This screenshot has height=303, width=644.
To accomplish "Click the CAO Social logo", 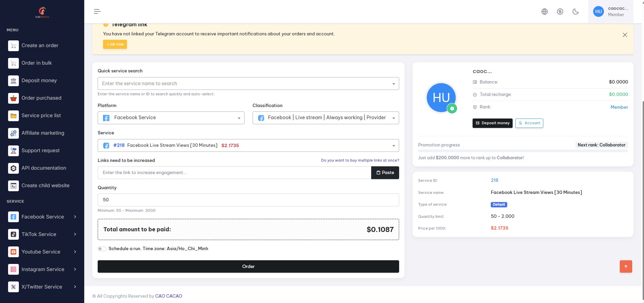I will click(42, 12).
